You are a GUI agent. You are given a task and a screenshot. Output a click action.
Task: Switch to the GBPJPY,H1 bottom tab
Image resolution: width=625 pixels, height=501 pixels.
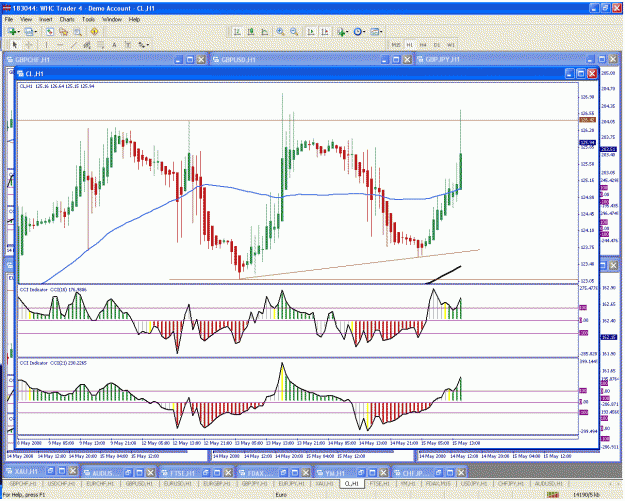pos(254,483)
